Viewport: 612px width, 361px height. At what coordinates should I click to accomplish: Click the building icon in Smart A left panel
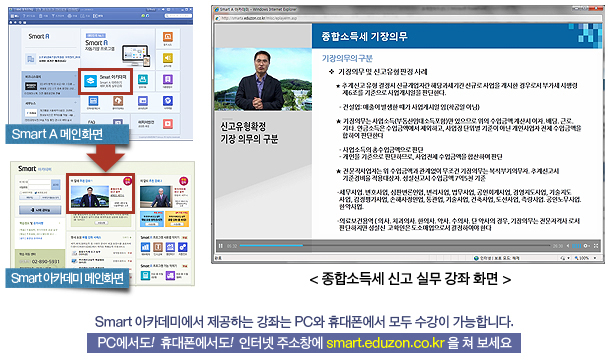[x=31, y=59]
